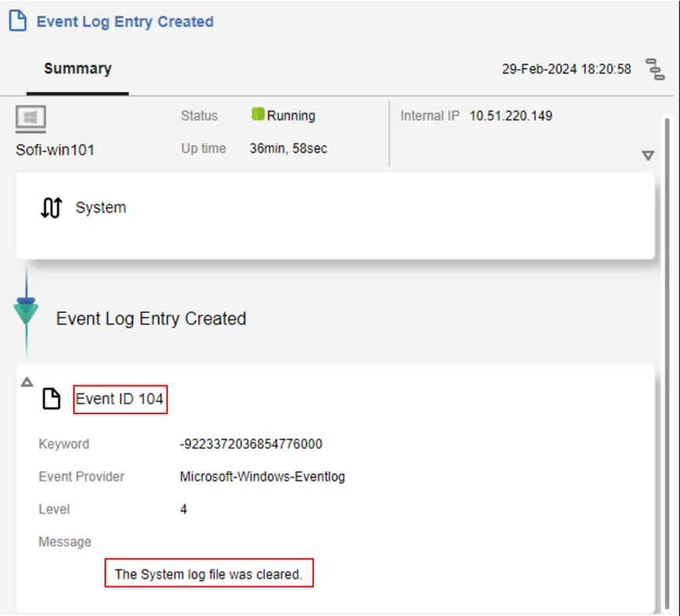Click the vertical scrollbar on the right
The height and width of the screenshot is (616, 680).
click(667, 362)
